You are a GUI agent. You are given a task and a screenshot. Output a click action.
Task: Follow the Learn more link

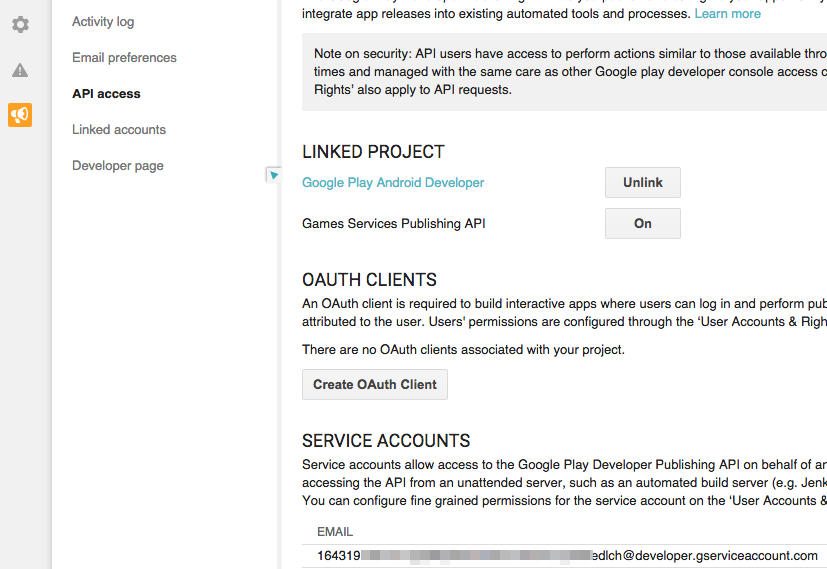(x=727, y=14)
